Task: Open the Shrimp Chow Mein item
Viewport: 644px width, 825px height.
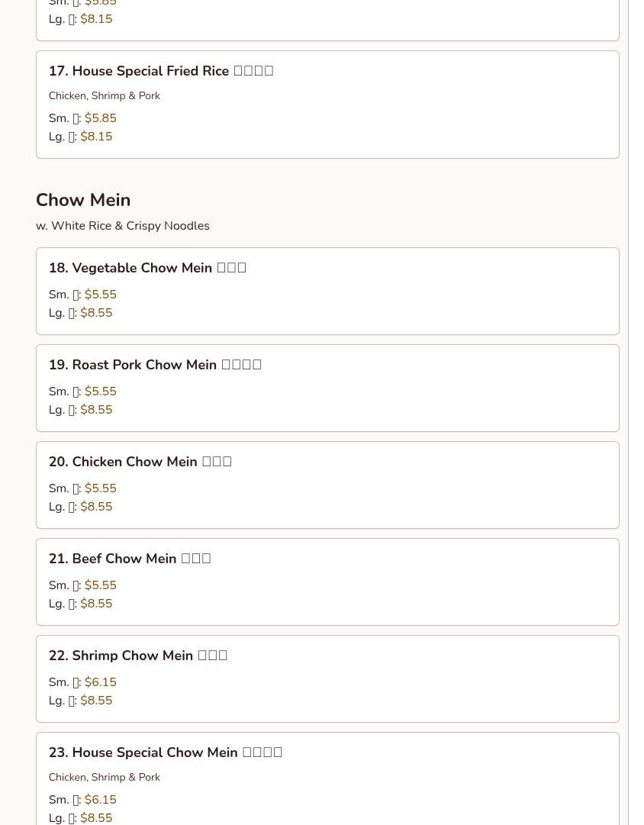Action: pyautogui.click(x=327, y=678)
